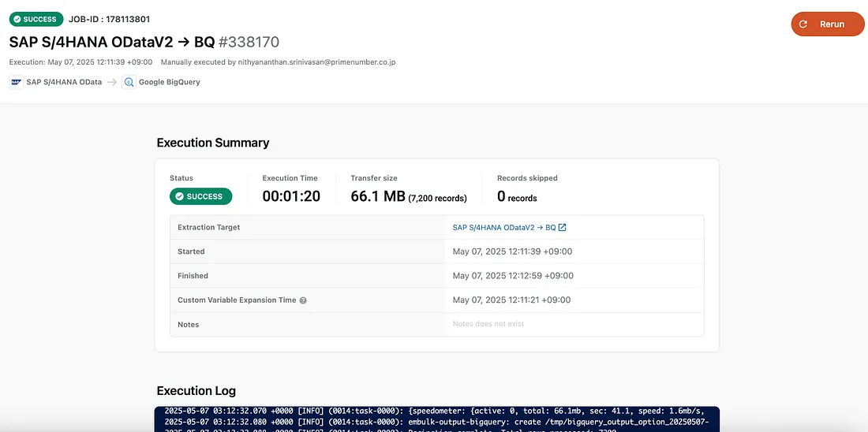Click the Started time May 07, 2025 12:11:39
This screenshot has width=868, height=432.
[513, 251]
